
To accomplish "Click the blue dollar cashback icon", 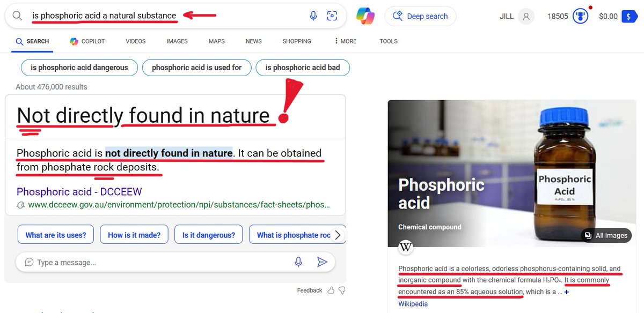I will 629,17.
